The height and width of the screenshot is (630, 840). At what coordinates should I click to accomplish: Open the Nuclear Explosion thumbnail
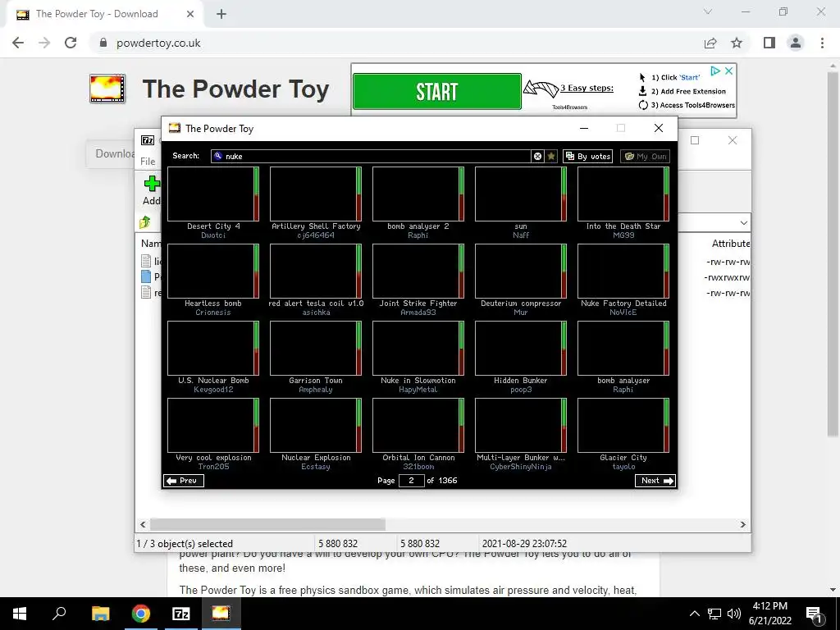tap(316, 426)
